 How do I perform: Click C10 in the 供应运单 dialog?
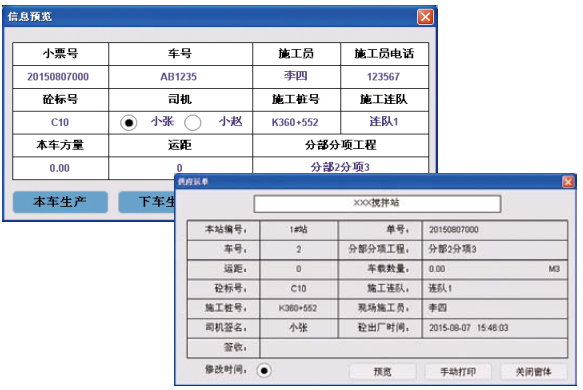[x=298, y=289]
